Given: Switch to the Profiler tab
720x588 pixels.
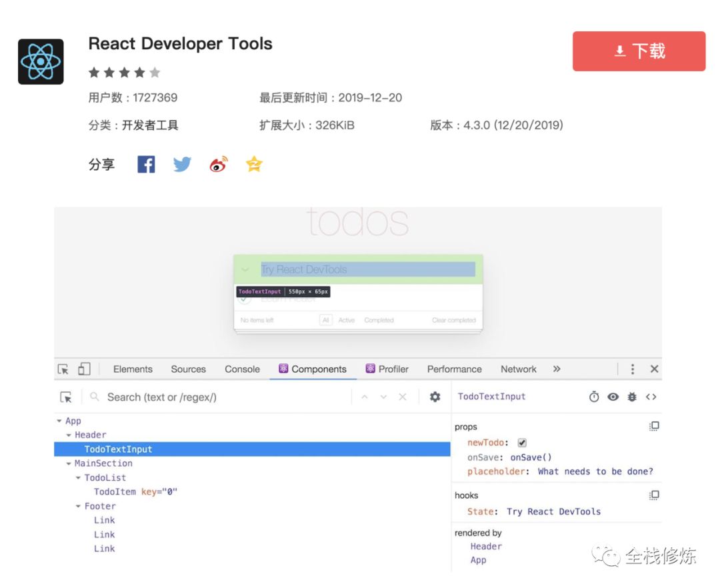Looking at the screenshot, I should point(393,369).
